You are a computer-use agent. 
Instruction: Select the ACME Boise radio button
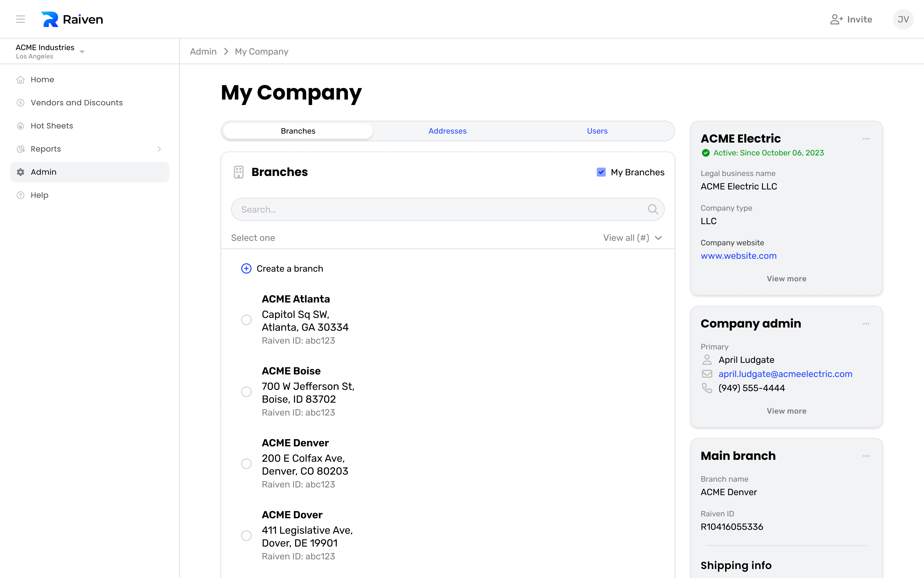pyautogui.click(x=246, y=392)
